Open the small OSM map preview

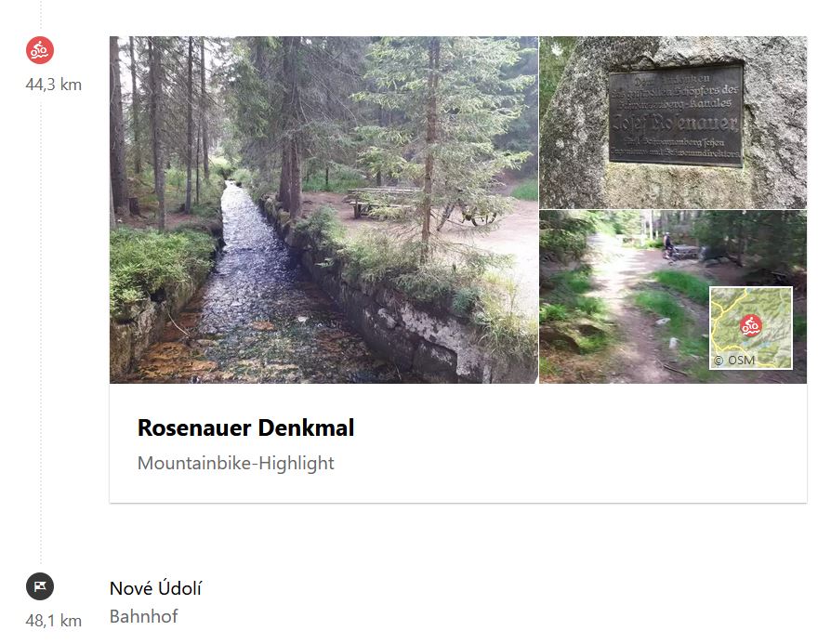coord(751,327)
